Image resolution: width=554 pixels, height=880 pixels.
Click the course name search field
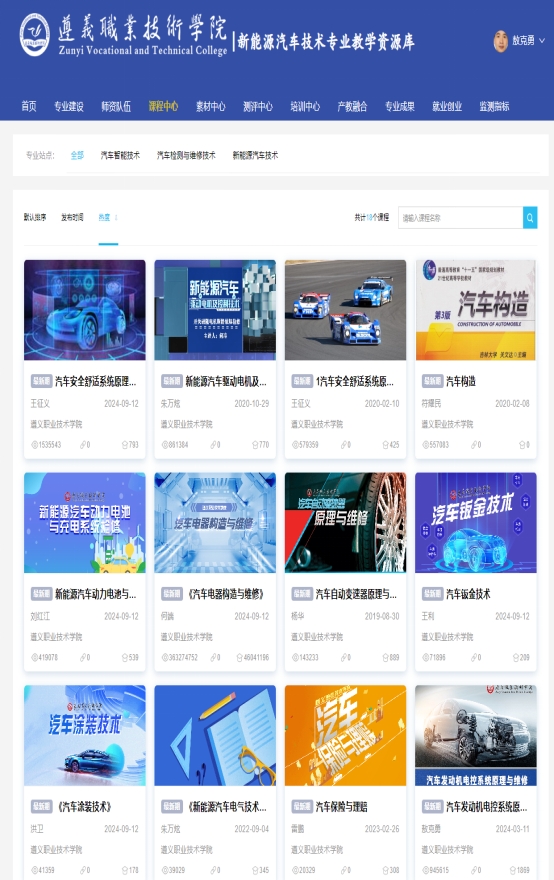(460, 218)
